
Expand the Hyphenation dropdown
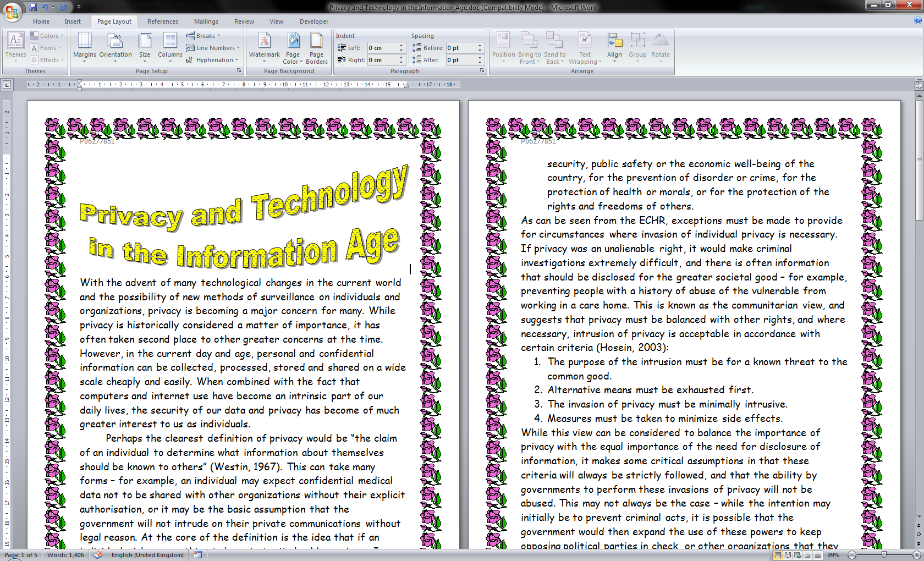tap(214, 60)
